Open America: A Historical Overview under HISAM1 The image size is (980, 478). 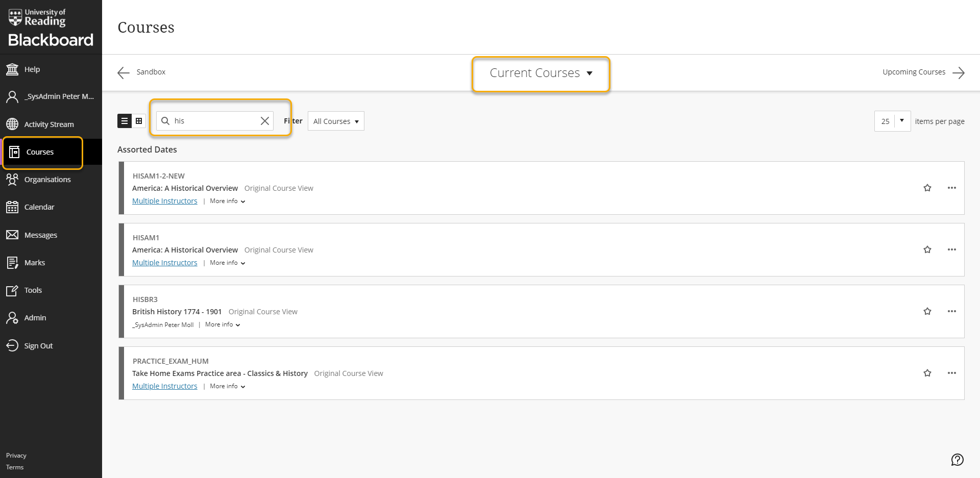(185, 250)
